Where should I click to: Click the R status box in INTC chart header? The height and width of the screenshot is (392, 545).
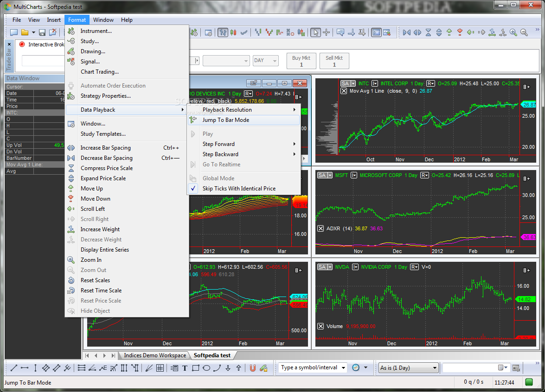pyautogui.click(x=430, y=83)
